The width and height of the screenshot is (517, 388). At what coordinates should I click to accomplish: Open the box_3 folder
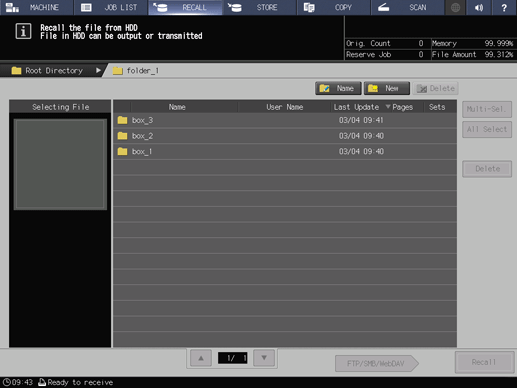pos(285,120)
